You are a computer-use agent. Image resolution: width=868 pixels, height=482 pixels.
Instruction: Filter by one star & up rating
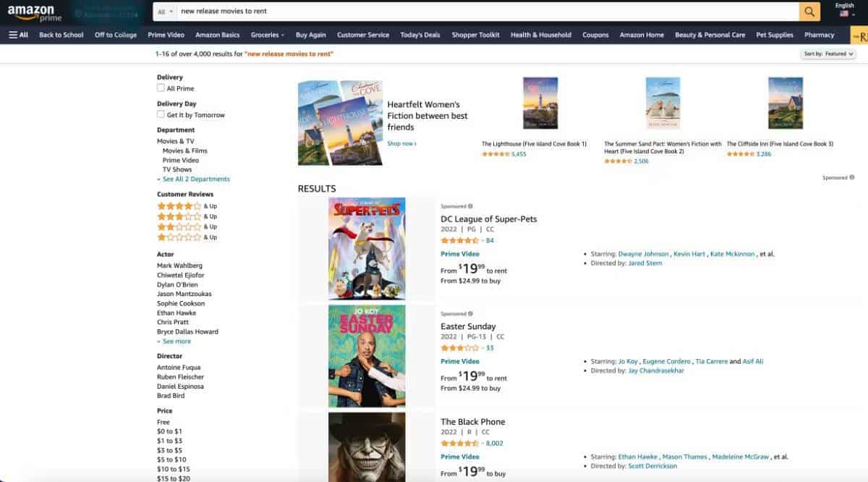click(179, 237)
